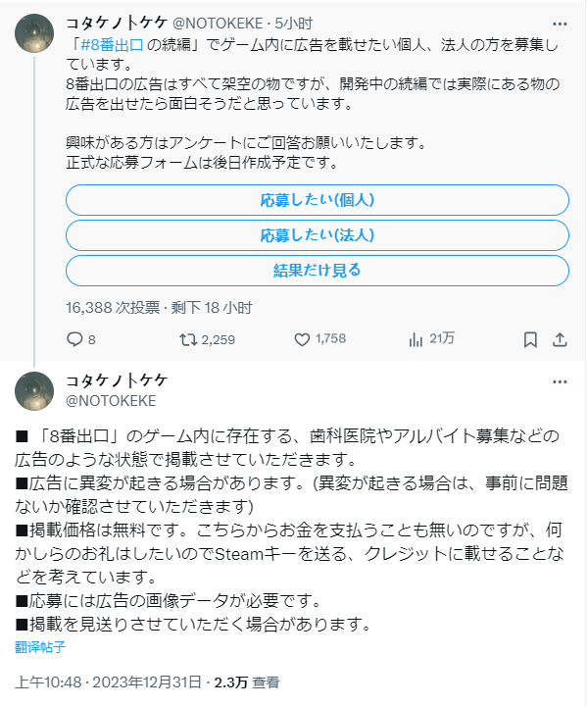Open more options on the first tweet

click(x=560, y=24)
